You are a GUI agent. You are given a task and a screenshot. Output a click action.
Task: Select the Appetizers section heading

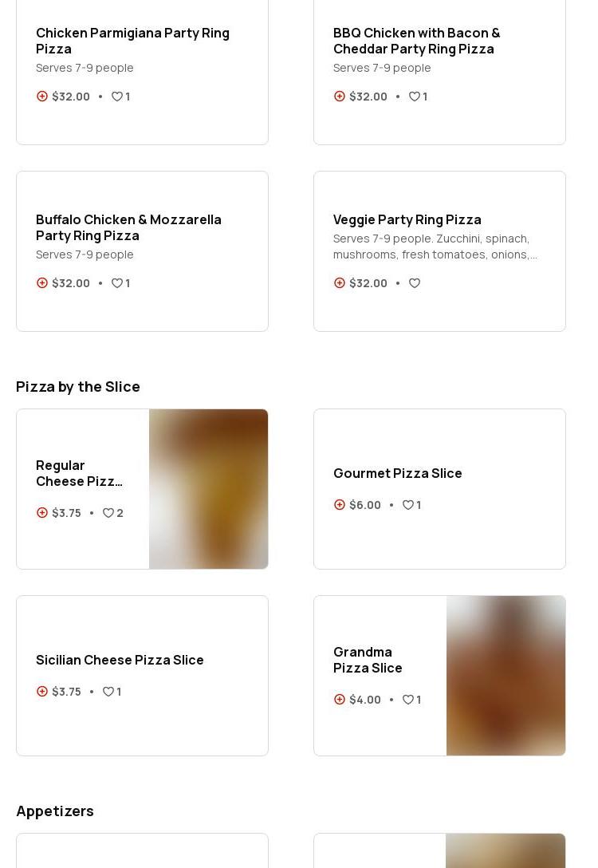point(55,811)
